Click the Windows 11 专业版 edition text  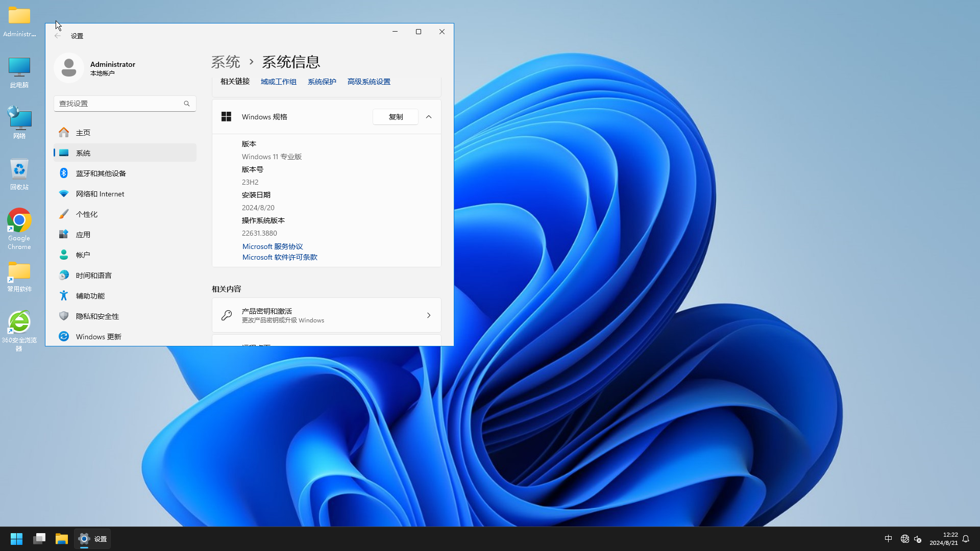272,157
